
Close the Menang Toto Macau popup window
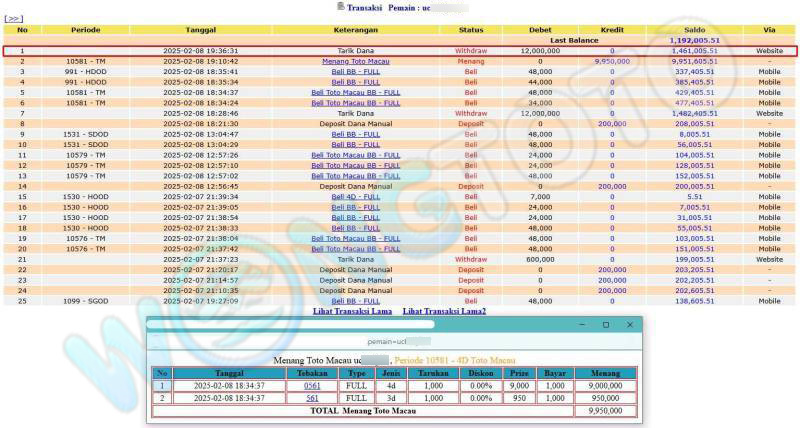629,325
